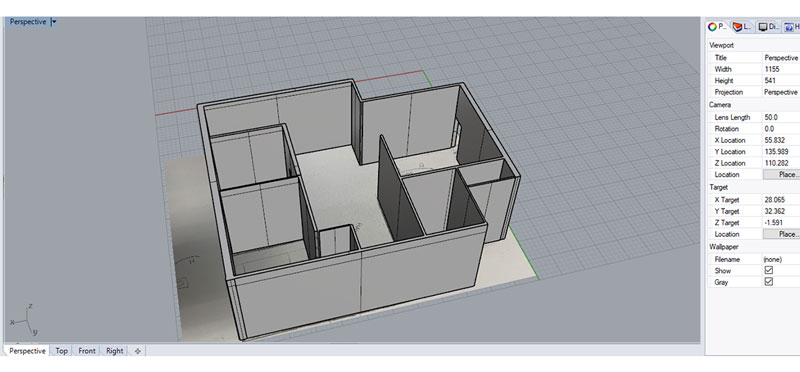This screenshot has height=372, width=800.
Task: Click the wallpaper Filename field
Action: point(781,259)
